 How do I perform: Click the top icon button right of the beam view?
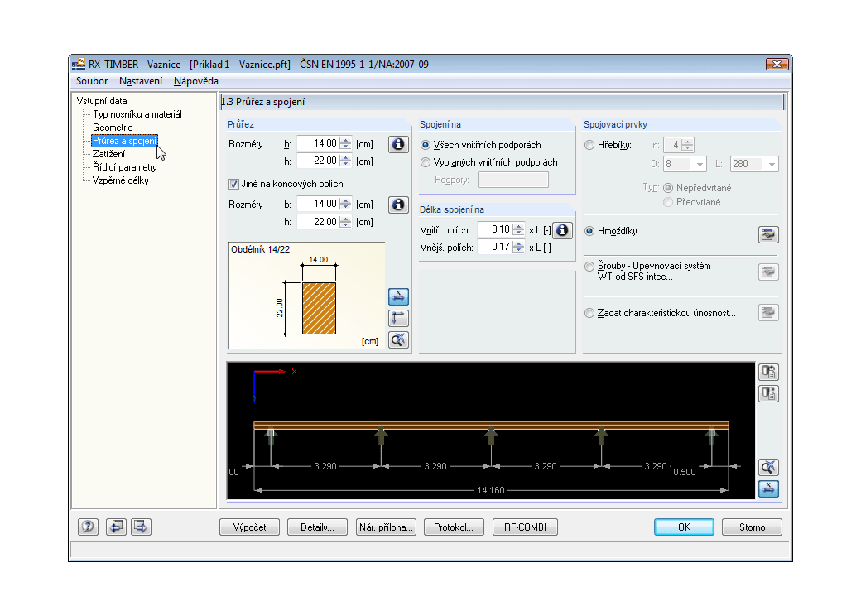[768, 373]
